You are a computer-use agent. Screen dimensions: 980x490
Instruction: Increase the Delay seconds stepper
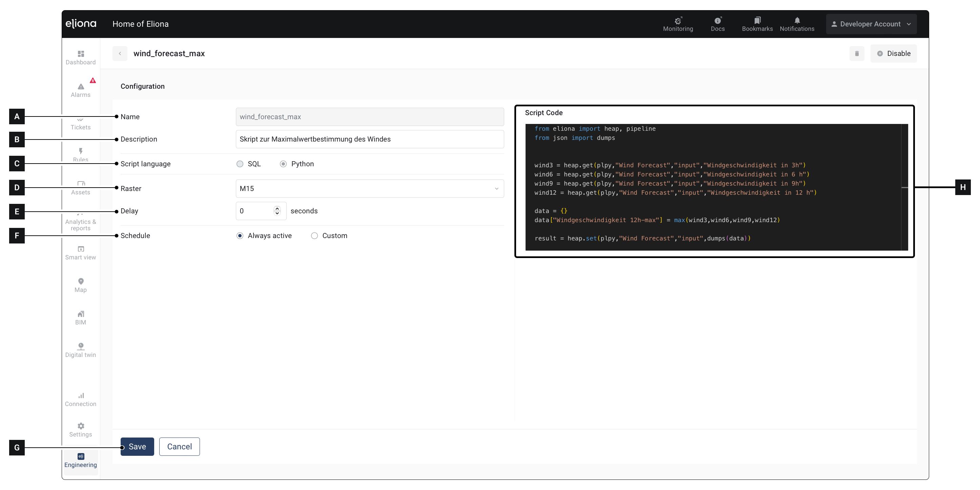point(277,208)
